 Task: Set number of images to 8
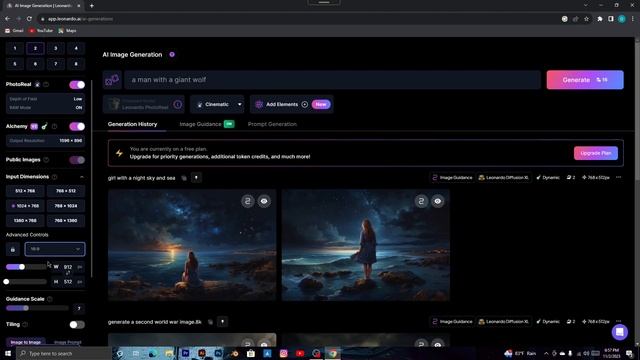click(x=76, y=64)
